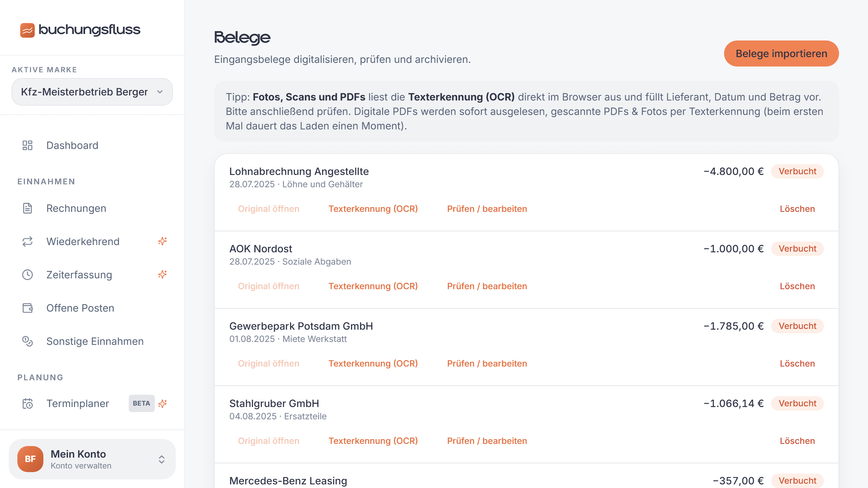Open original of Stahlgruber GmbH receipt
This screenshot has height=488, width=868.
269,441
